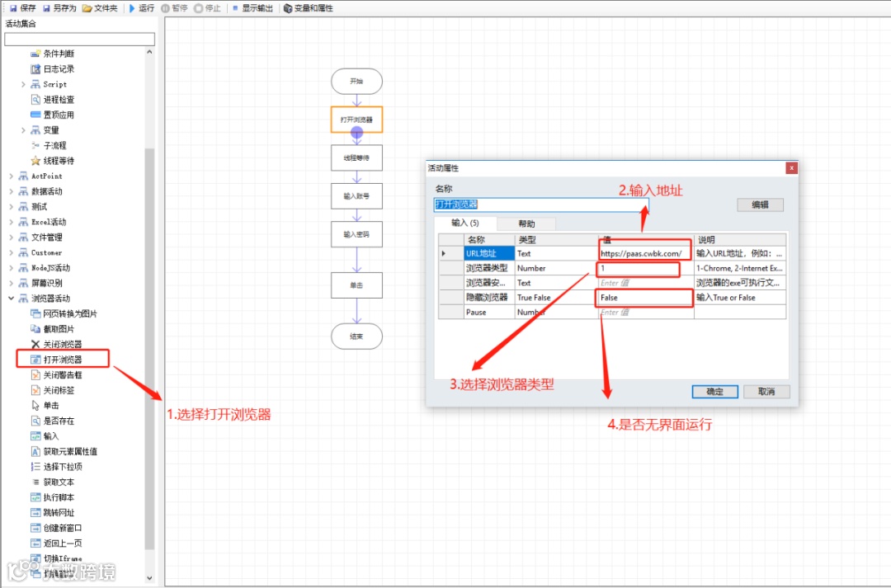
Task: Expand the 屏幕识别 category
Action: [12, 284]
